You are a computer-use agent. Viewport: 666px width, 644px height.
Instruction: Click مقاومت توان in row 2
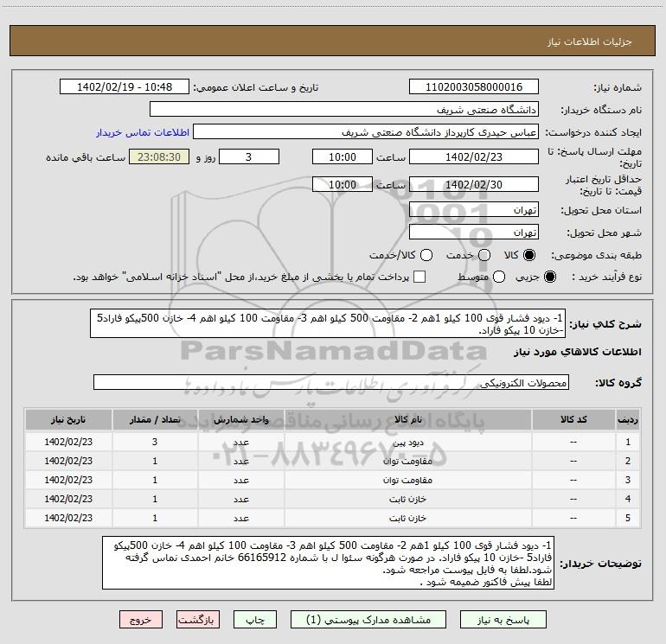407,461
